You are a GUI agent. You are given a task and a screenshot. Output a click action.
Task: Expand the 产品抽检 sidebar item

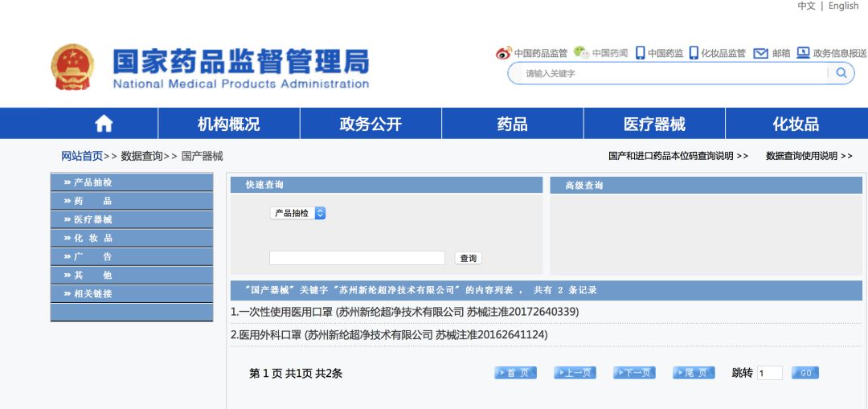point(132,182)
